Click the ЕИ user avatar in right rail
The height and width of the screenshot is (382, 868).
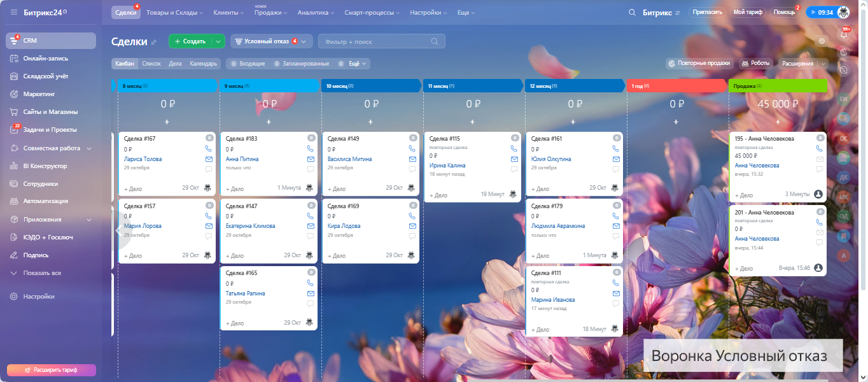(844, 99)
